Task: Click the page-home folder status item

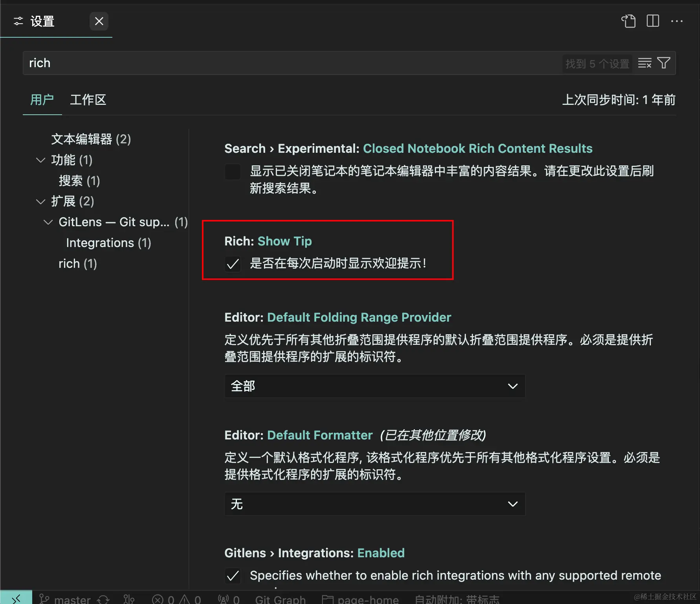Action: 360,599
